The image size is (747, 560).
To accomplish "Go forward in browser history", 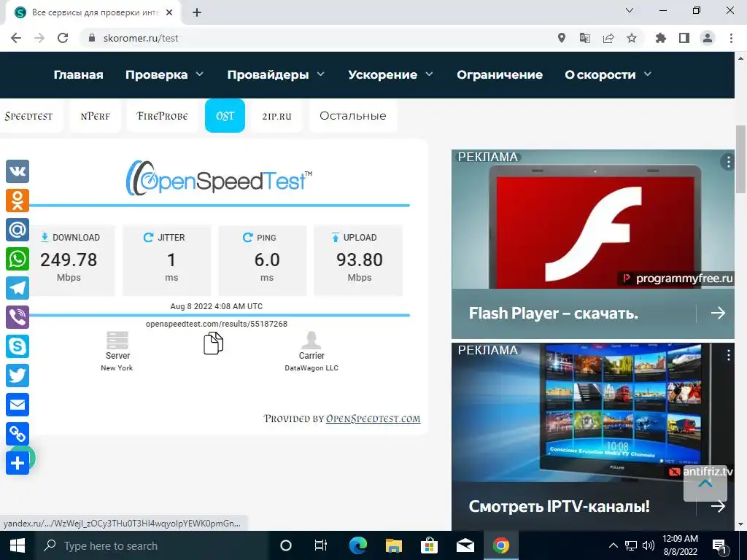I will [39, 38].
